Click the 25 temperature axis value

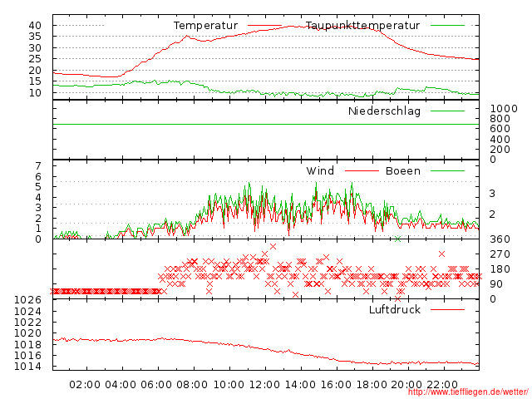point(35,59)
